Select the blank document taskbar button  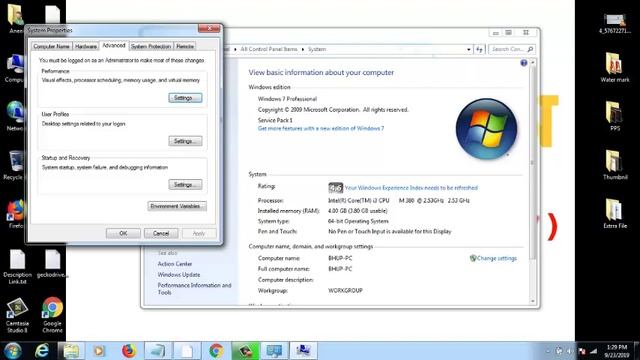(187, 351)
